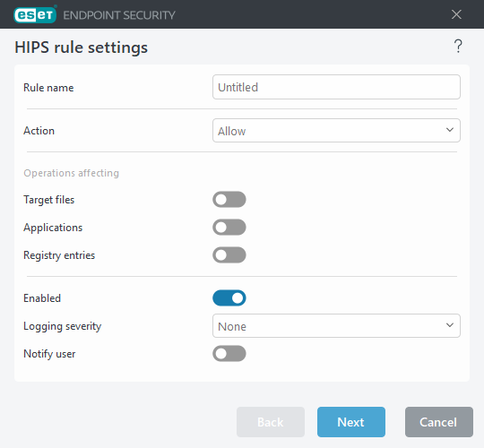Click the Registry entries label
The image size is (484, 448).
click(59, 255)
